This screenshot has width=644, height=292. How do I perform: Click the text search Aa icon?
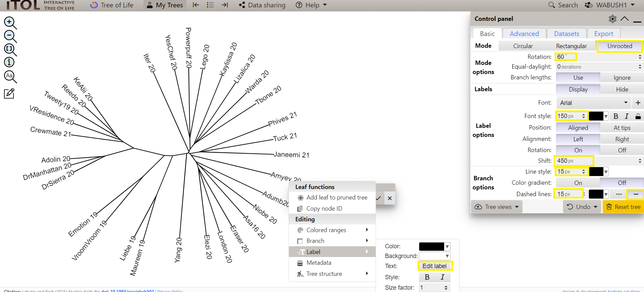[10, 76]
